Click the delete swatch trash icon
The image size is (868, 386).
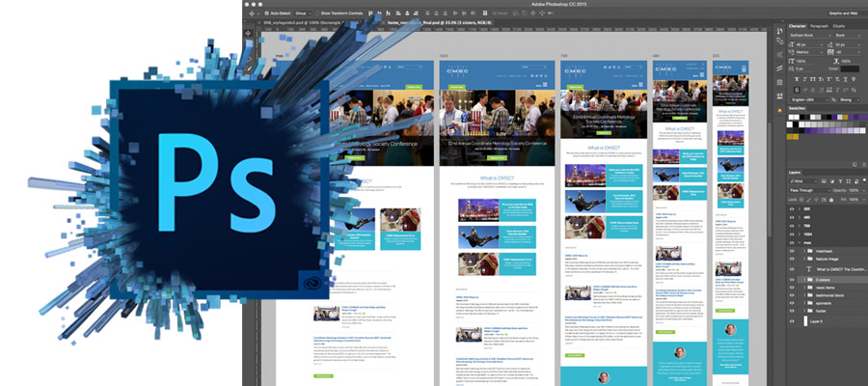(863, 164)
